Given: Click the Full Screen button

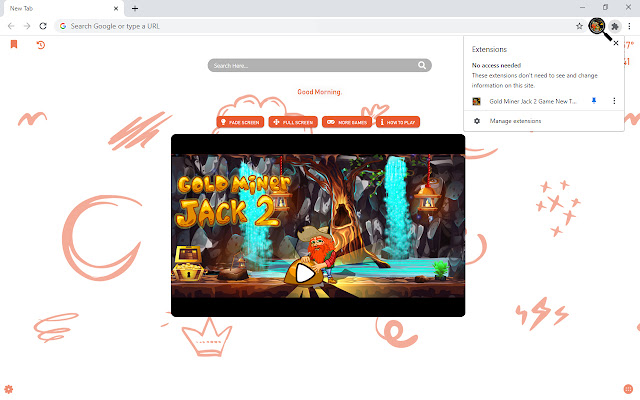Looking at the screenshot, I should (x=293, y=122).
